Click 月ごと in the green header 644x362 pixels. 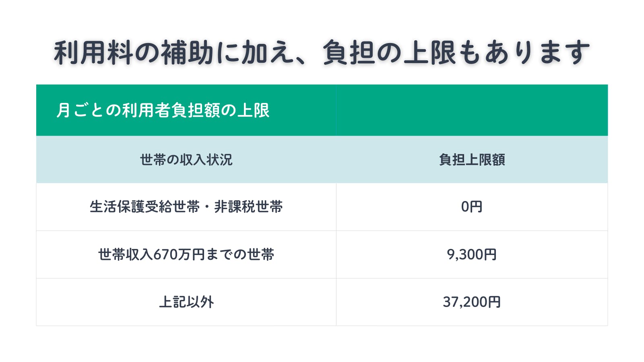80,110
